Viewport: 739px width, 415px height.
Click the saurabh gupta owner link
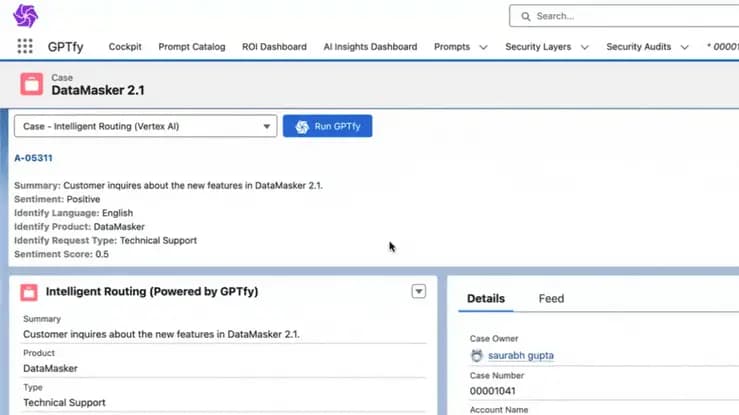(x=520, y=356)
